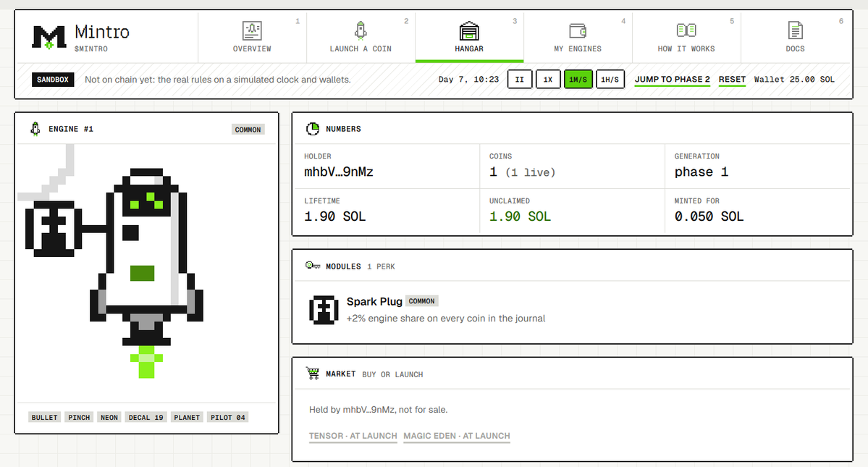
Task: Click the minted for 0.050 SOL value
Action: (709, 216)
